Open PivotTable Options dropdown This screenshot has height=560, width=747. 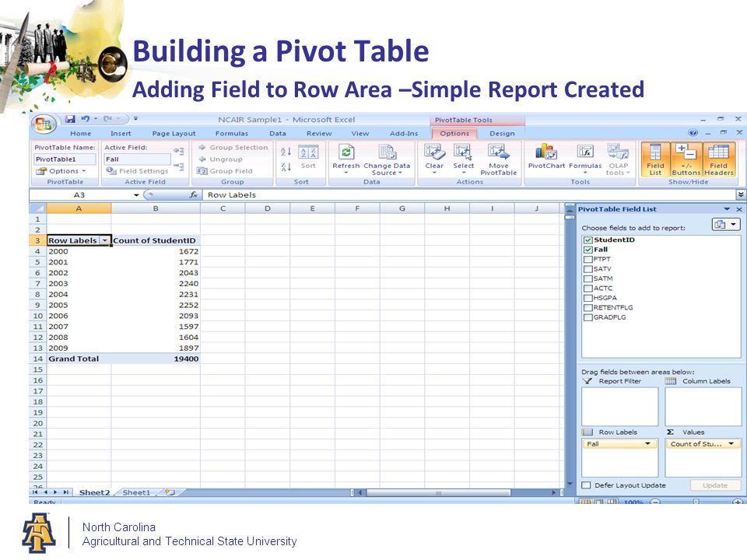[x=61, y=171]
